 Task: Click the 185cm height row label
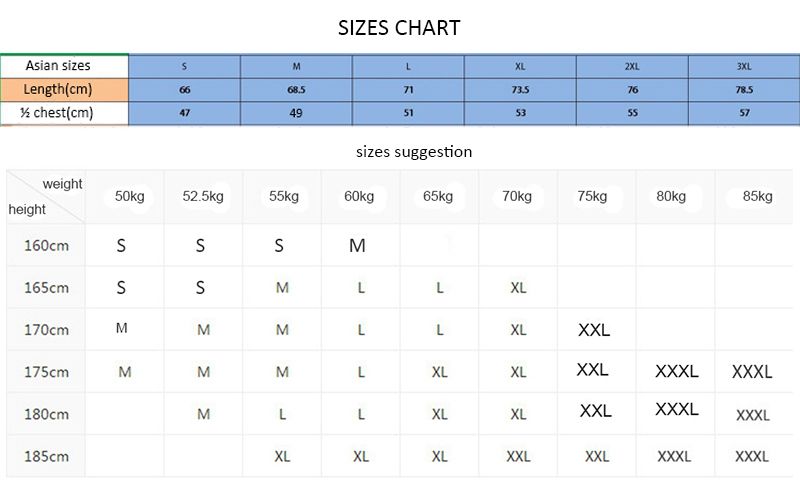tap(46, 456)
